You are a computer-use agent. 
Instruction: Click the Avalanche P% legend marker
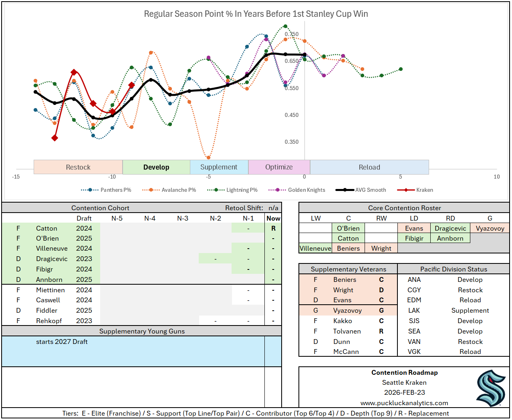151,190
